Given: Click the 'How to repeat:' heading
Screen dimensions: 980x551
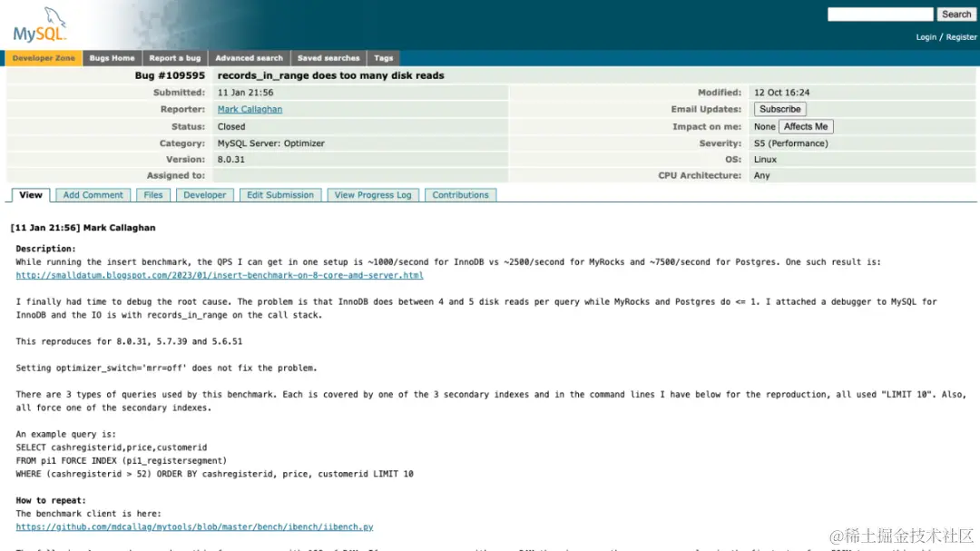Looking at the screenshot, I should pos(51,501).
